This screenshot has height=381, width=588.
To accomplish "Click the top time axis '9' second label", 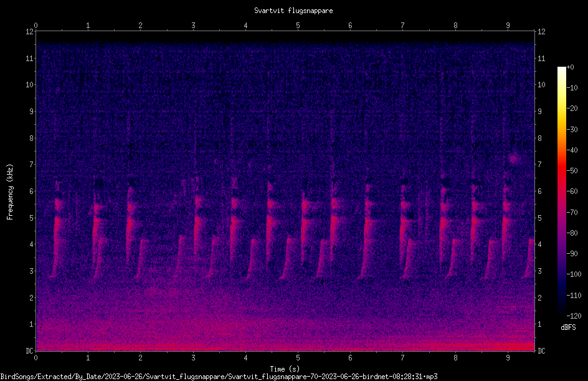I will (508, 26).
